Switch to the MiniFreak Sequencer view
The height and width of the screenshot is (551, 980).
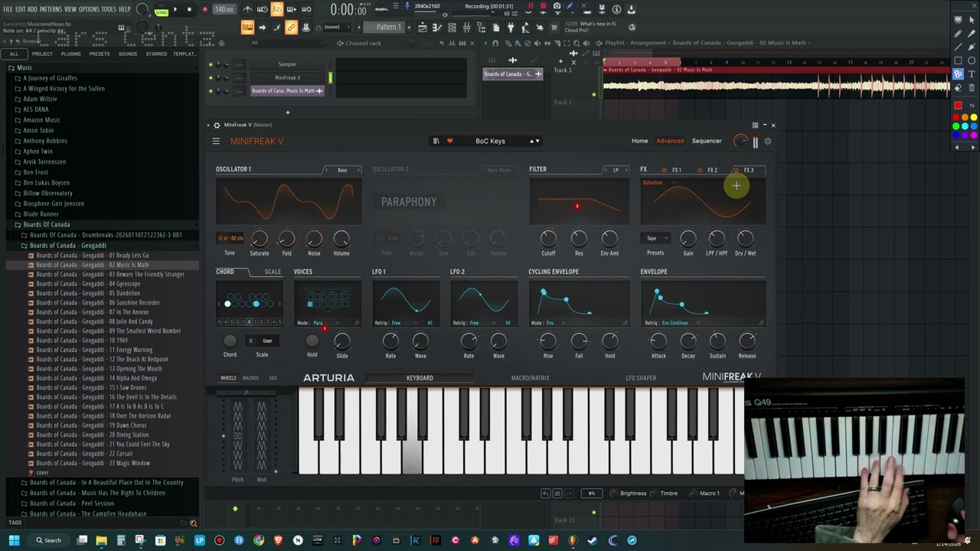click(707, 141)
